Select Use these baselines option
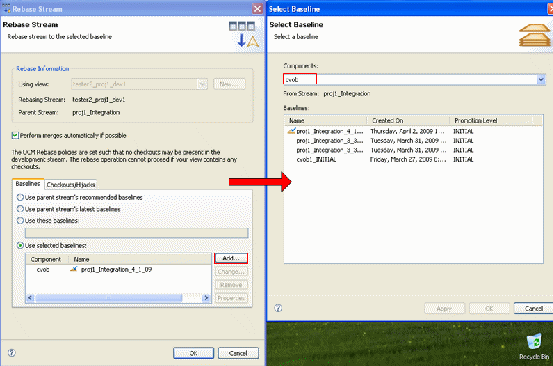 pyautogui.click(x=20, y=221)
